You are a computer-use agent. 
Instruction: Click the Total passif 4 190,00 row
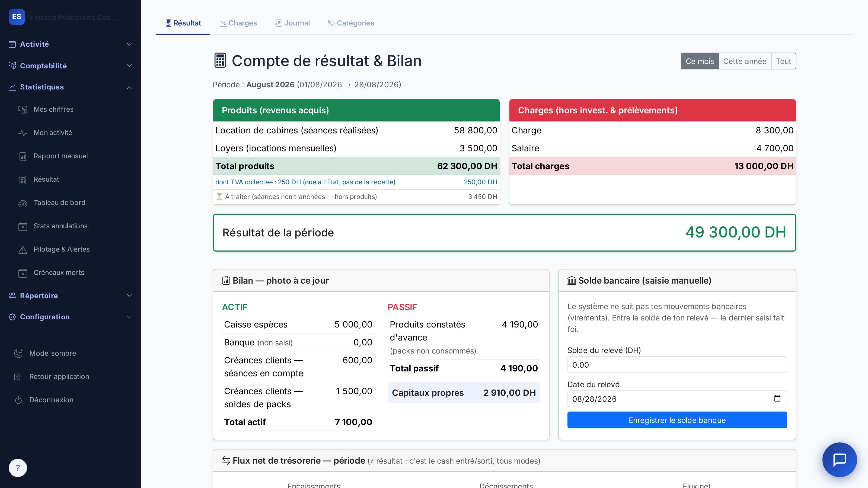point(464,368)
